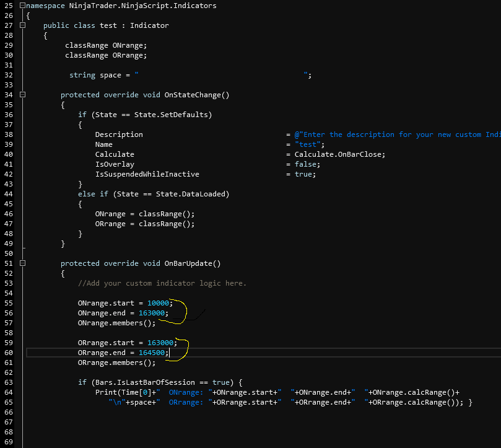Place cursor on 'classRange ONrange;' declaration
Screen dimensions: 501x448
click(106, 45)
